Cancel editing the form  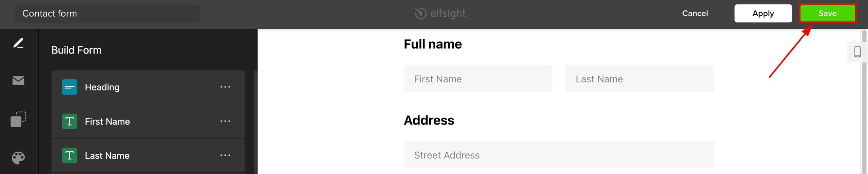[x=695, y=14]
